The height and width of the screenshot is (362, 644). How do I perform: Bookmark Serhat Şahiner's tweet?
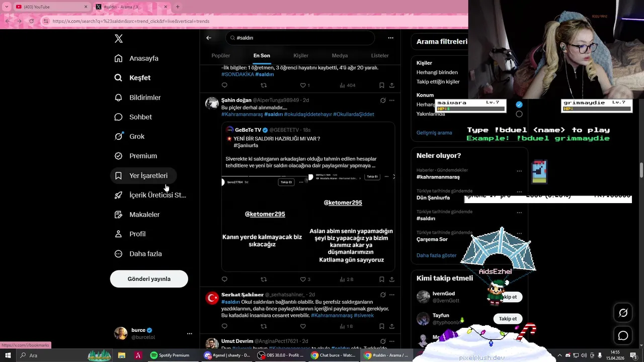[382, 326]
